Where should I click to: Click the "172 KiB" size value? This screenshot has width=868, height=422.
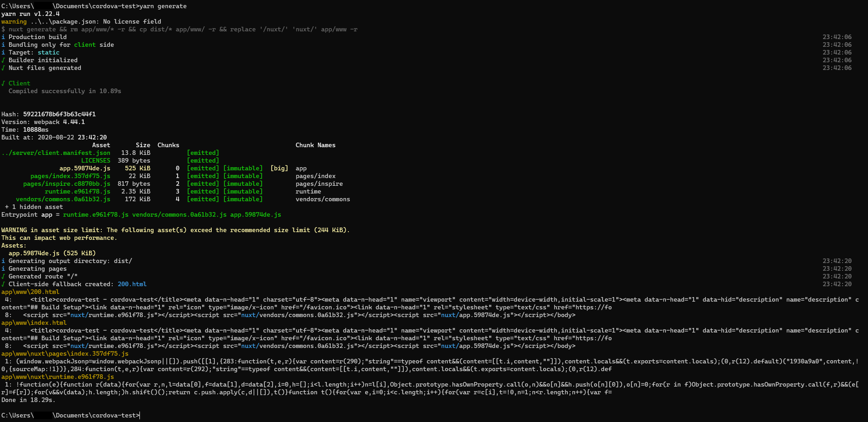pyautogui.click(x=138, y=199)
